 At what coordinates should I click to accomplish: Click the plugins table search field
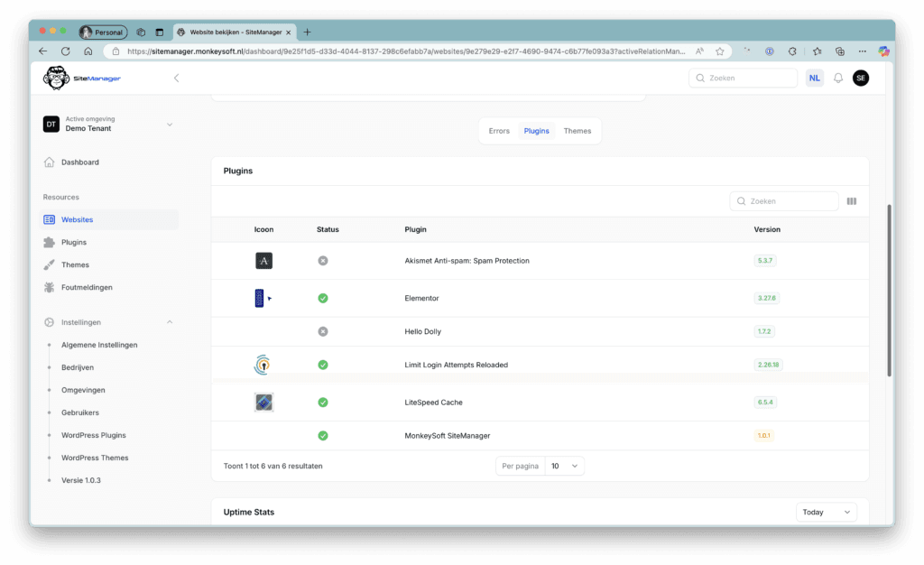tap(784, 201)
